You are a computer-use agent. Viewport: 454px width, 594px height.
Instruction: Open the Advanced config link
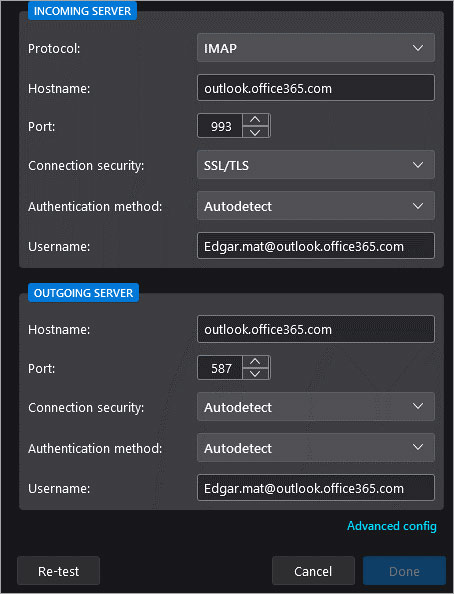[x=392, y=526]
